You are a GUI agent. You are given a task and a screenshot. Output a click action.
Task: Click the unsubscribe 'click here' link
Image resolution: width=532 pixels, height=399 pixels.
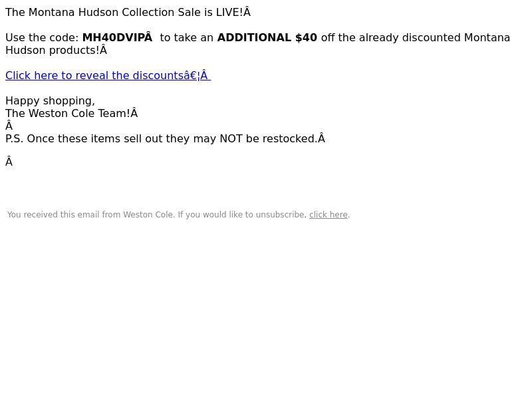pos(328,215)
